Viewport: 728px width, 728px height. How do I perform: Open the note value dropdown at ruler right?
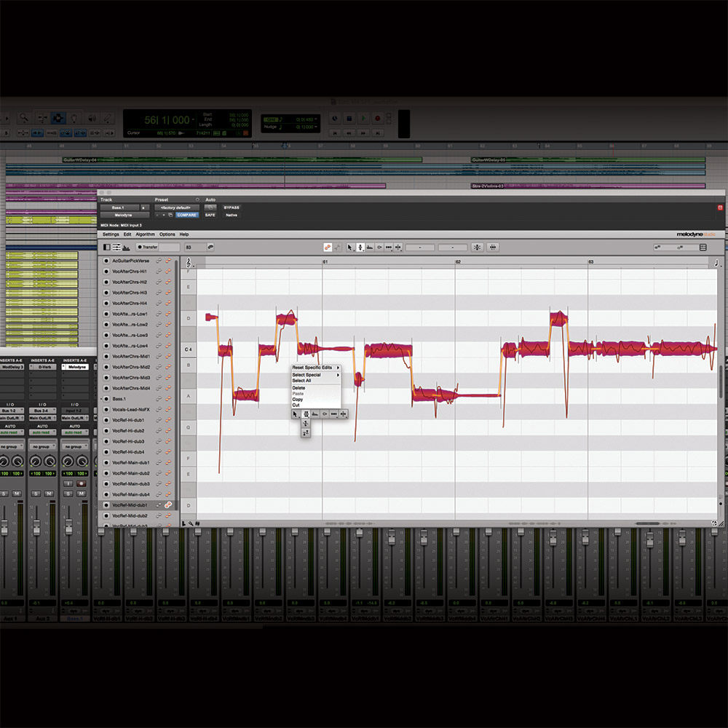click(716, 264)
